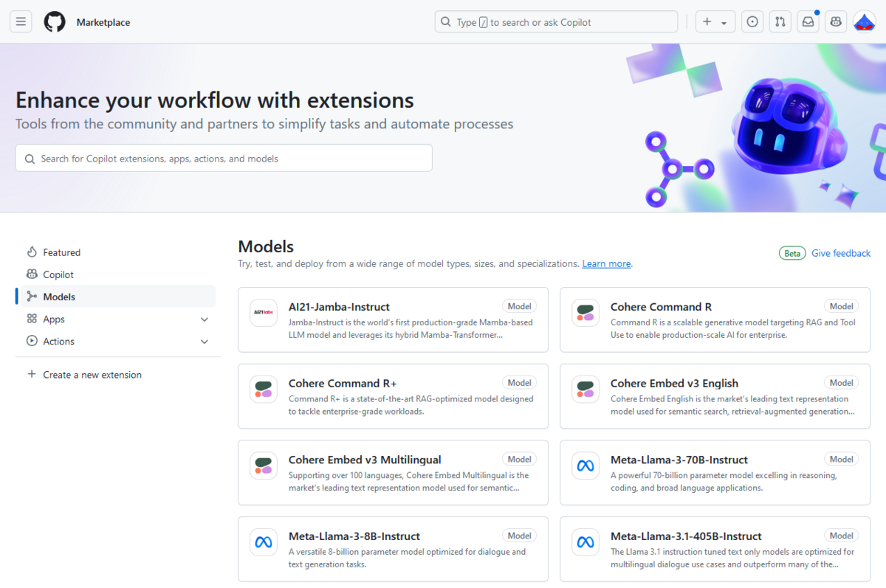This screenshot has height=588, width=886.
Task: Open the AI21-Jamba-Instruct model title
Action: (339, 307)
